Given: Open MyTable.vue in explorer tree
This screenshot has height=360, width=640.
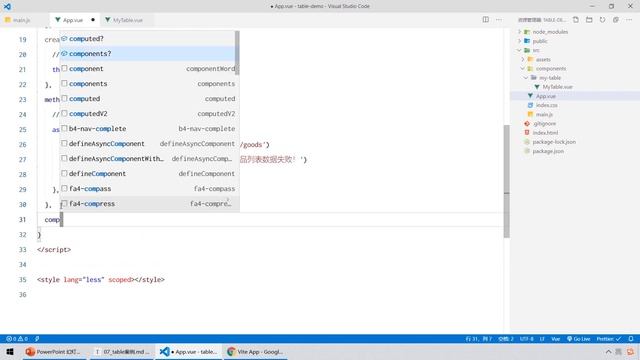Looking at the screenshot, I should (558, 87).
